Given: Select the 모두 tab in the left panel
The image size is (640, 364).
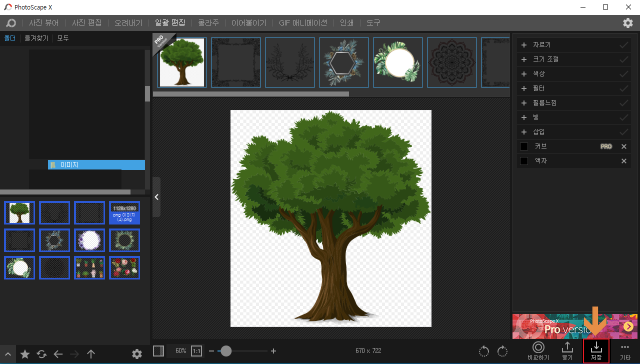Looking at the screenshot, I should coord(63,38).
